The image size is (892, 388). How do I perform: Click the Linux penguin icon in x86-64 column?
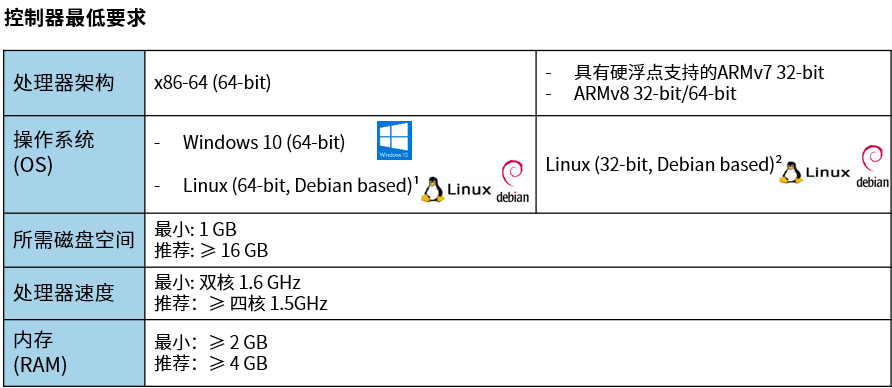pyautogui.click(x=433, y=189)
